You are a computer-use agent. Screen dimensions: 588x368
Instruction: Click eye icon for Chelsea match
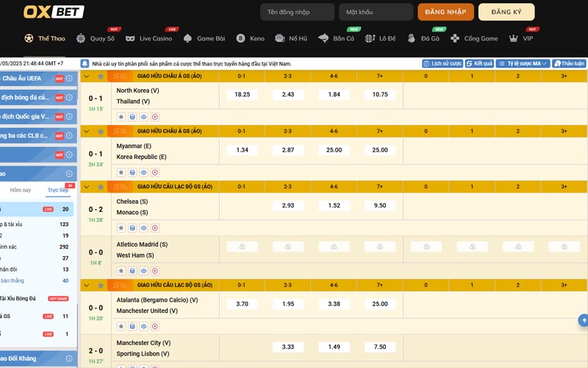143,228
